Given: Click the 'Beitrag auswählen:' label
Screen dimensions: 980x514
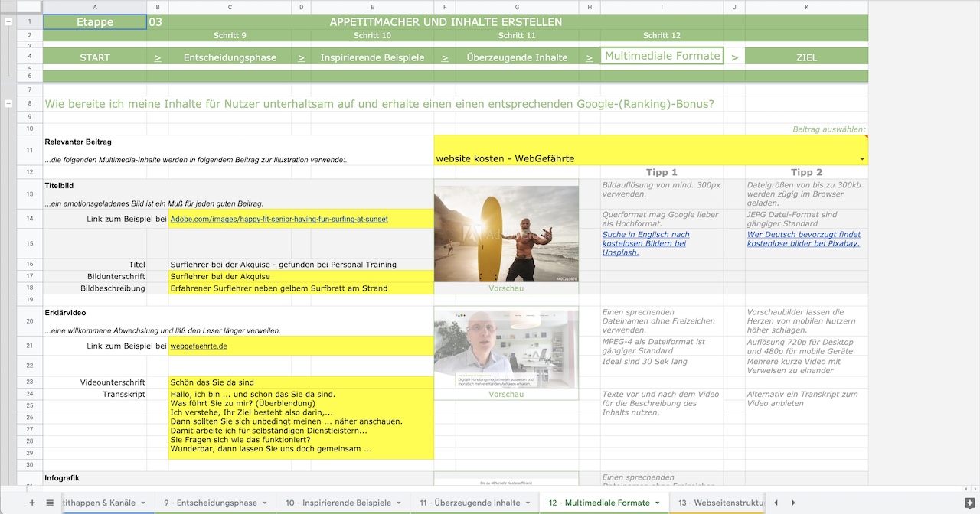Looking at the screenshot, I should tap(829, 129).
